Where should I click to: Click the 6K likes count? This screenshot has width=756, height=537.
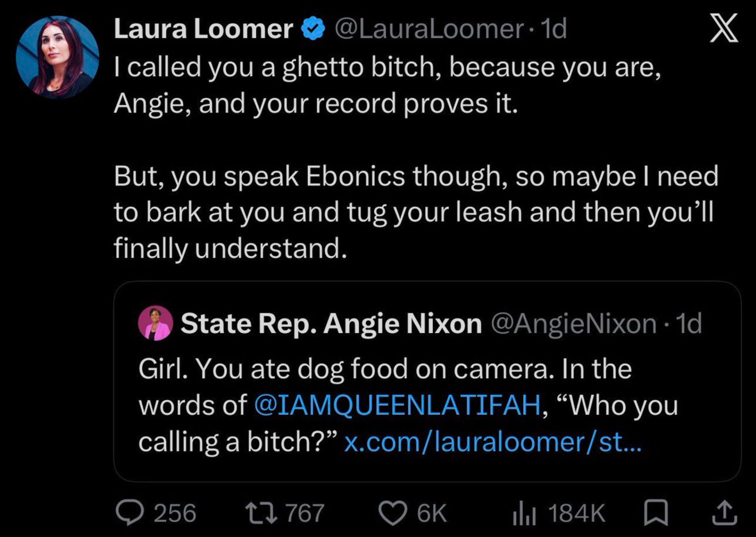coord(432,513)
